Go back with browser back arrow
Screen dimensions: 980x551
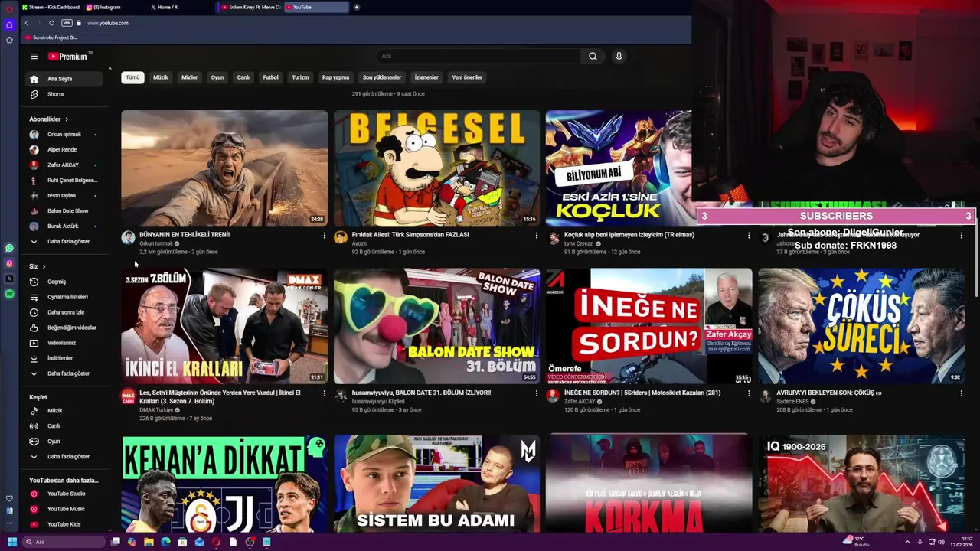click(x=26, y=23)
